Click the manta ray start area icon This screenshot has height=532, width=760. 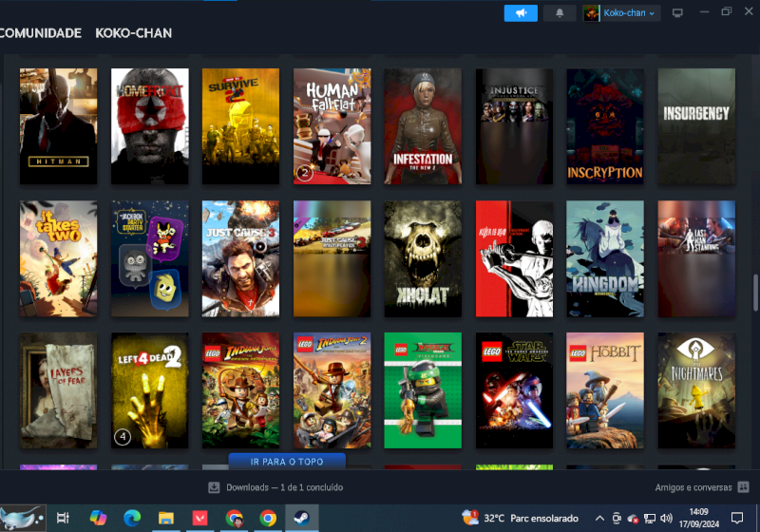pos(23,518)
